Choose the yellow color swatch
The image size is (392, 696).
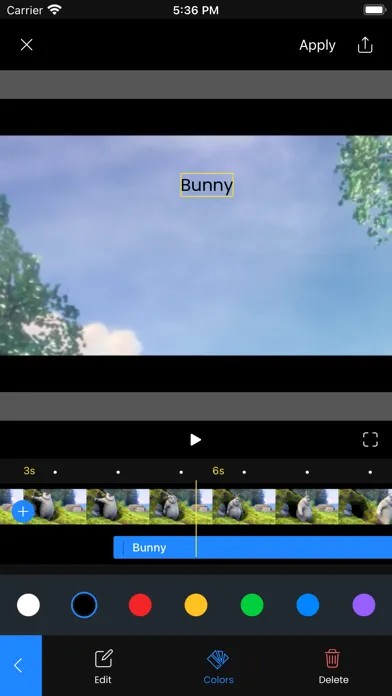click(196, 605)
